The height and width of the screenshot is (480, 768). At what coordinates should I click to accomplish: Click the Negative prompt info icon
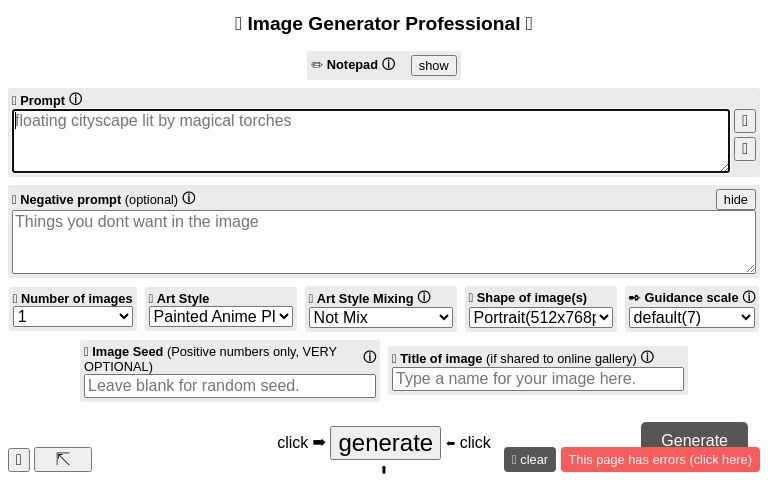click(x=188, y=198)
